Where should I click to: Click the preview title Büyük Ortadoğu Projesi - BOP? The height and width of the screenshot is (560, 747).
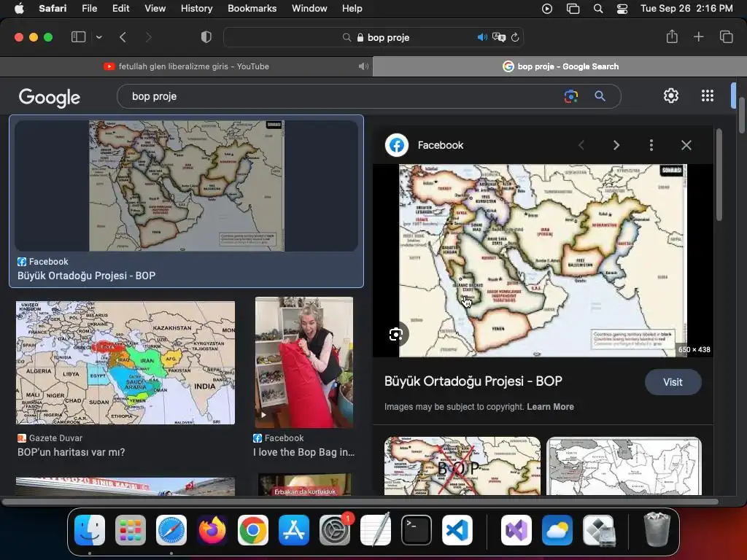pyautogui.click(x=473, y=381)
